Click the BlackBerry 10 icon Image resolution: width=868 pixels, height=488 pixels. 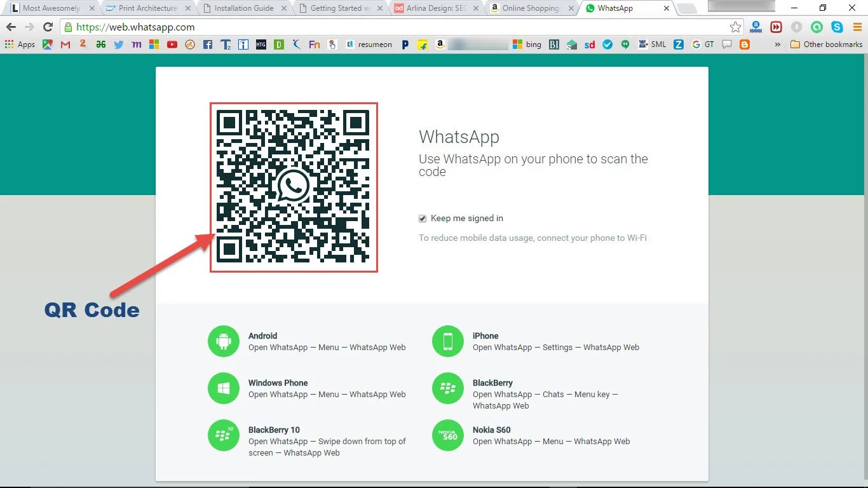click(224, 435)
